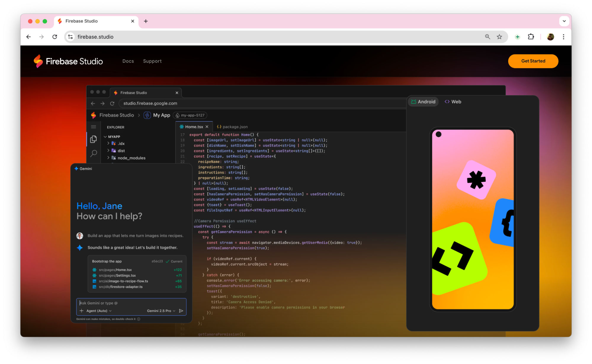Open src/db/firestore-adapter.ts in changes list
Viewport: 592px width, 364px height.
(x=121, y=287)
